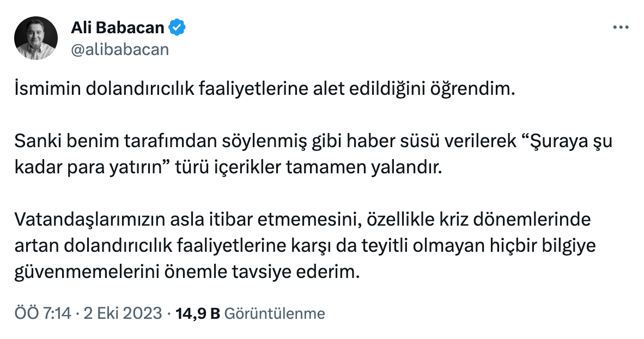
Task: Click the Görüntülenme label
Action: (x=275, y=313)
